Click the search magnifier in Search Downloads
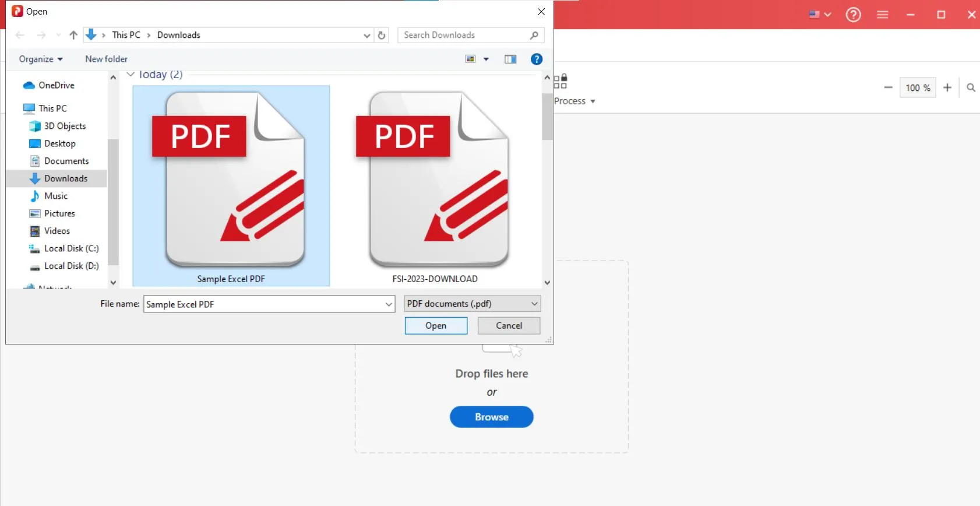The image size is (980, 506). (534, 35)
